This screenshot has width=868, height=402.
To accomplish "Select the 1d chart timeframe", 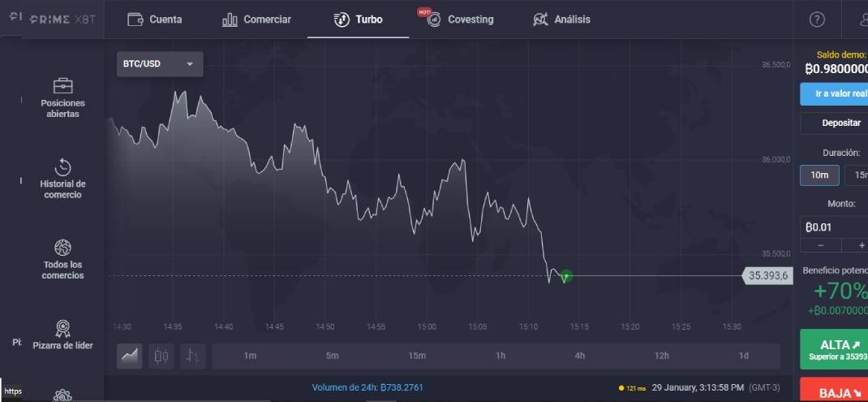I will click(743, 356).
